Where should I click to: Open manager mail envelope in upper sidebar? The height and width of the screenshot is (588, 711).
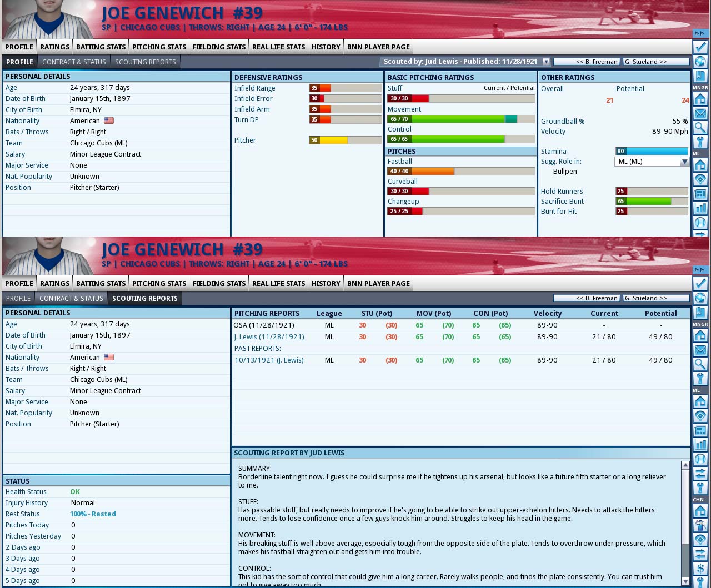click(700, 113)
